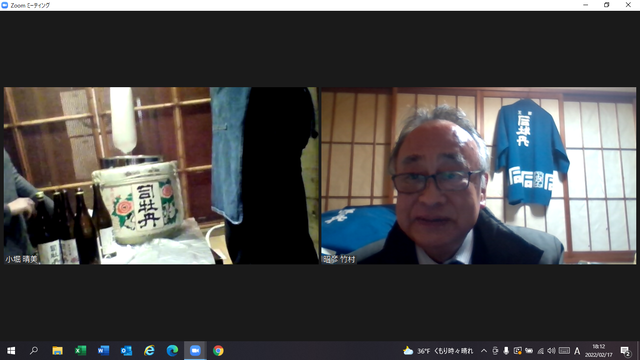Click weather text くもり時々晴れ
This screenshot has height=360, width=640.
point(453,351)
